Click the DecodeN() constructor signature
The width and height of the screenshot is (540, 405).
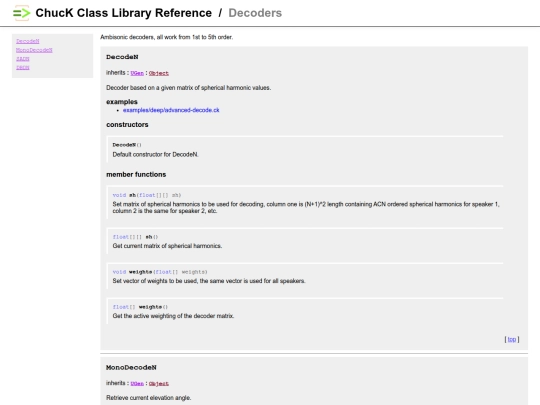click(x=127, y=145)
